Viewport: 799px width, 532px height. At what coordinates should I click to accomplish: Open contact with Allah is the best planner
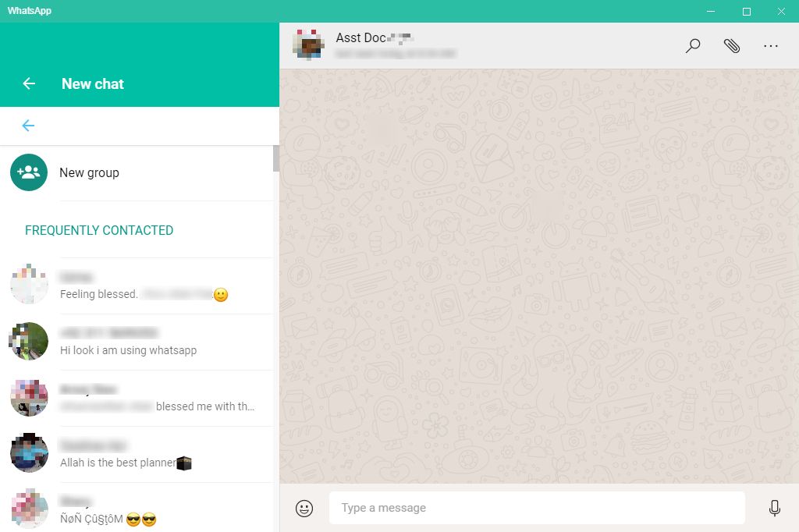pos(137,454)
